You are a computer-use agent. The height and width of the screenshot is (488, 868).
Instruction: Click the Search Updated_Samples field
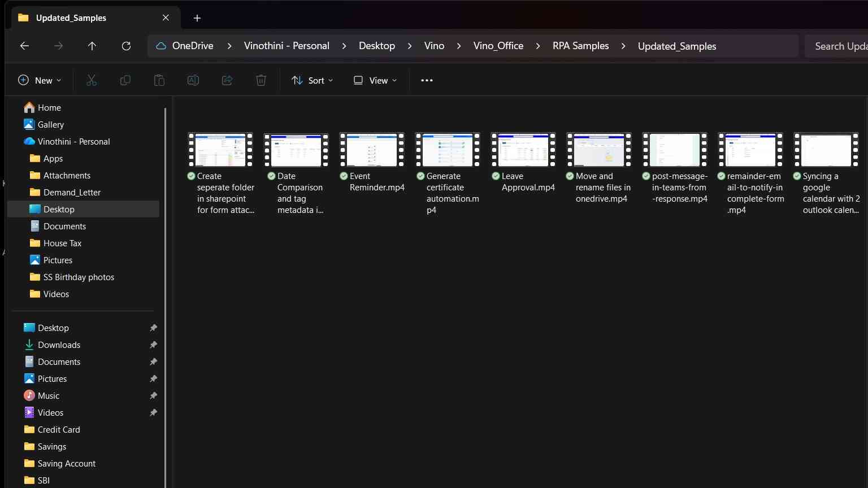[836, 46]
